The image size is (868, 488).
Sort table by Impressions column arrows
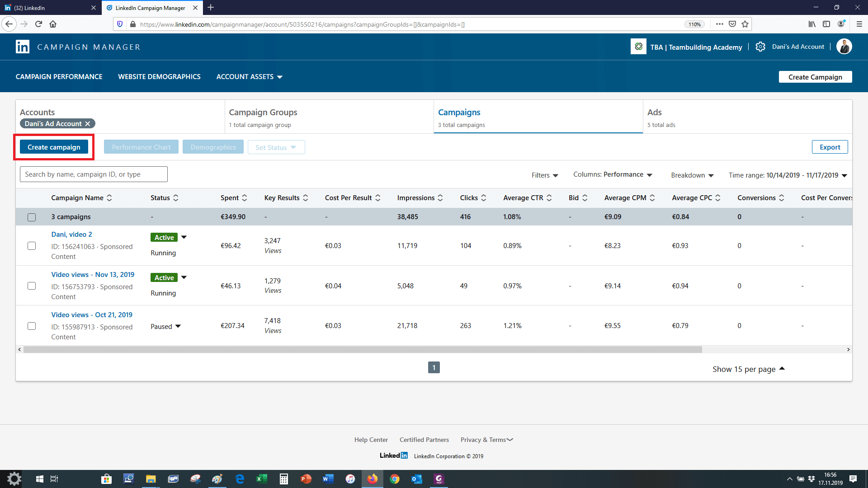point(440,198)
